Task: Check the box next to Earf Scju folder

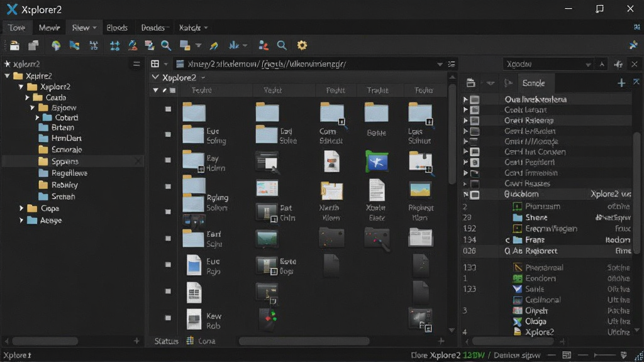Action: coord(168,238)
